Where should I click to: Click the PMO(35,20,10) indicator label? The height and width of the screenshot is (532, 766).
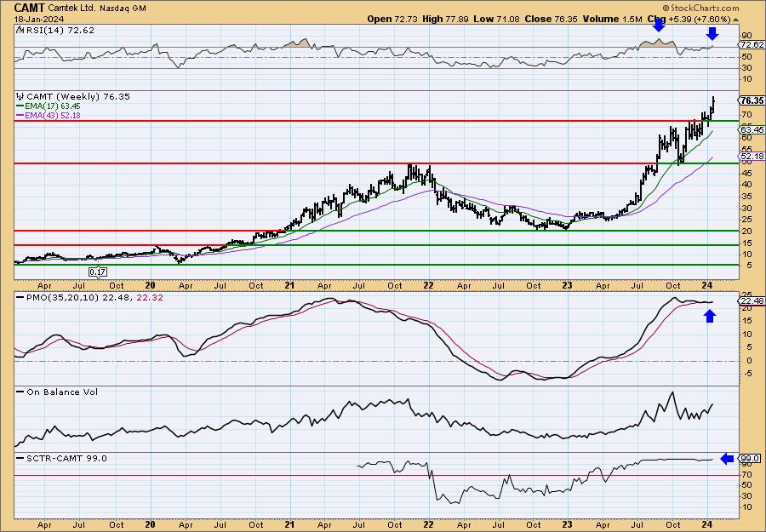click(63, 298)
